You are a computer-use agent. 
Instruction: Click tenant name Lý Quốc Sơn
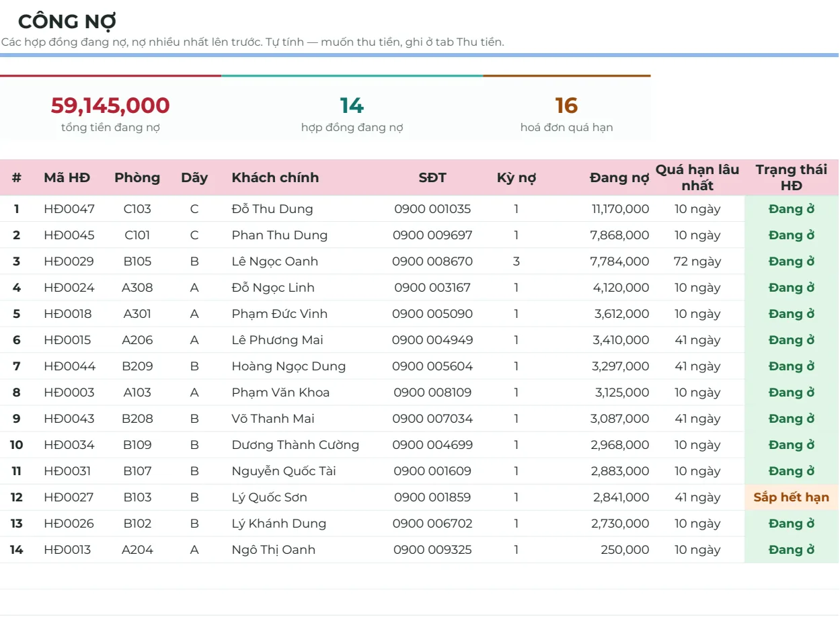(x=269, y=497)
